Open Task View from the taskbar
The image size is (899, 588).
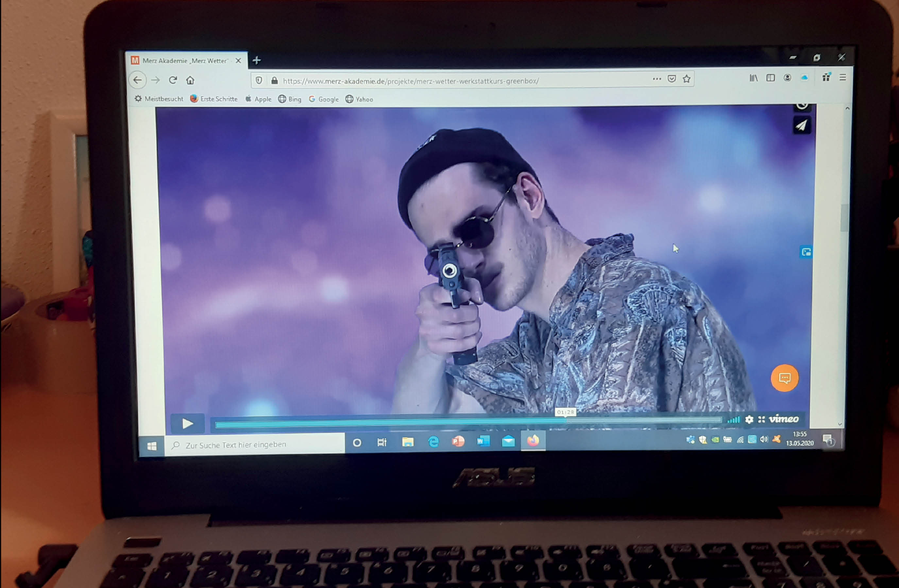point(382,442)
